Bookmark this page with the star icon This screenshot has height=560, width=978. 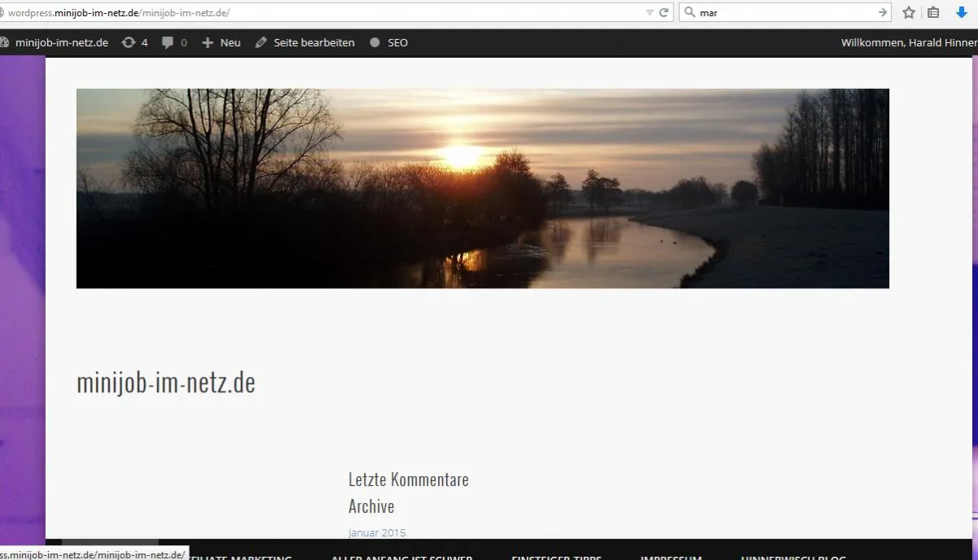(x=909, y=12)
